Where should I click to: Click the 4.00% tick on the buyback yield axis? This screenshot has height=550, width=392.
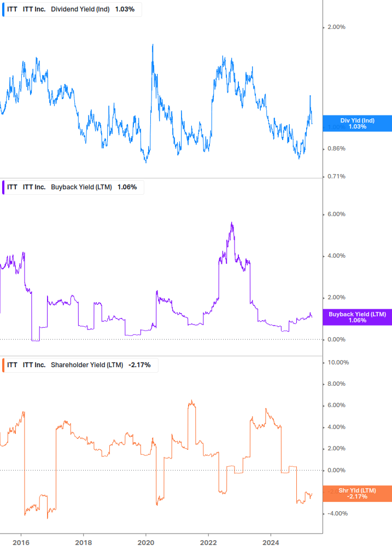[x=336, y=256]
